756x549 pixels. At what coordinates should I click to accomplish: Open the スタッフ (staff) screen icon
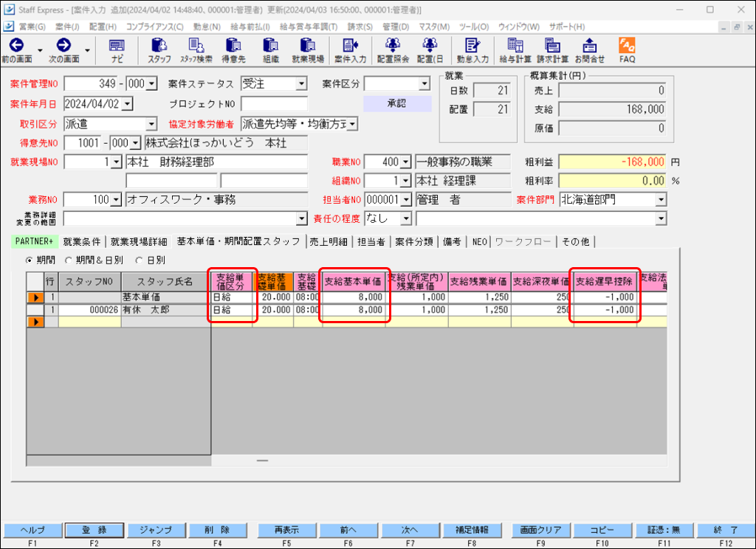coord(159,49)
